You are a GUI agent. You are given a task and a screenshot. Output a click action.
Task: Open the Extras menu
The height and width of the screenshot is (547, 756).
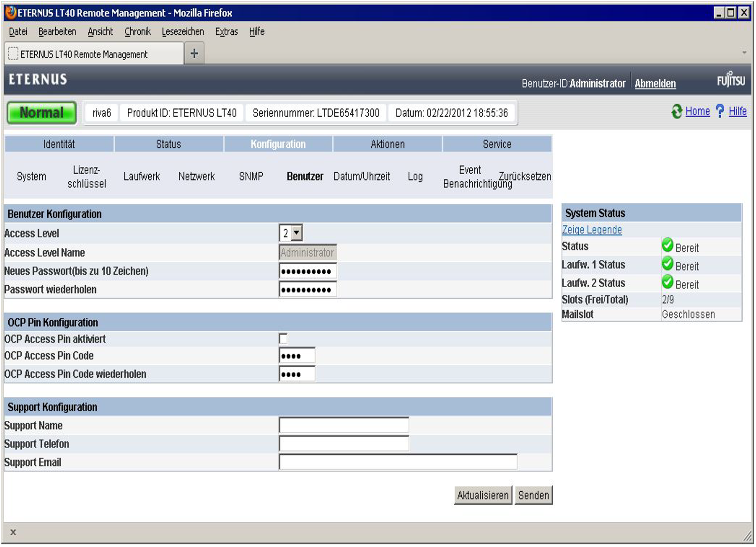(x=226, y=32)
